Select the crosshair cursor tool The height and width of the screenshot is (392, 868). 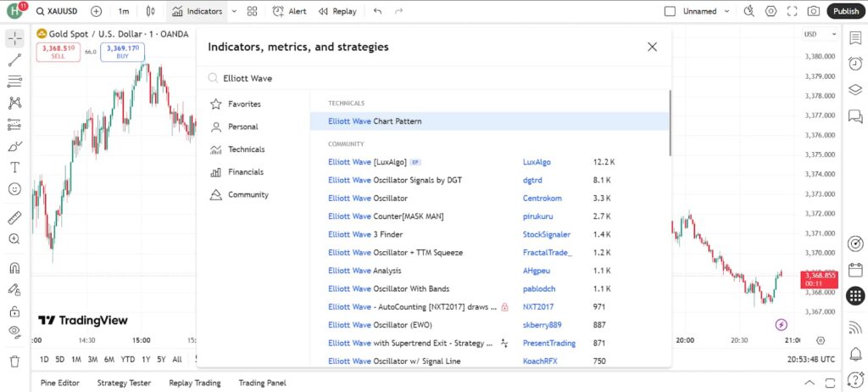[14, 38]
